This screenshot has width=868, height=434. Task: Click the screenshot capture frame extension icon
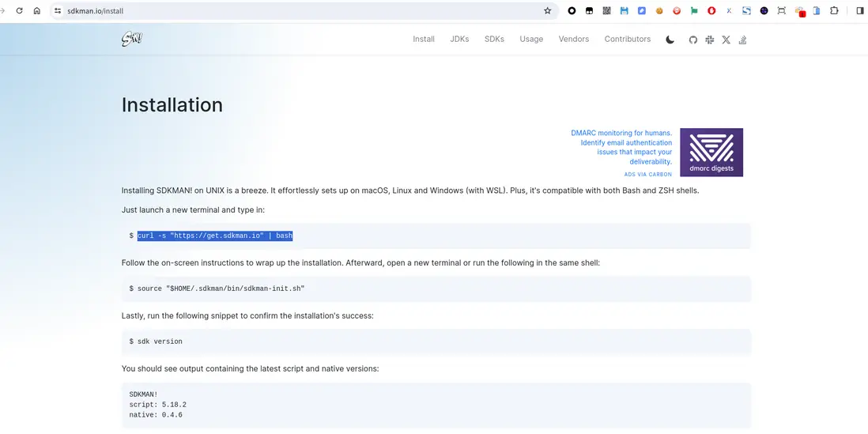pos(782,10)
